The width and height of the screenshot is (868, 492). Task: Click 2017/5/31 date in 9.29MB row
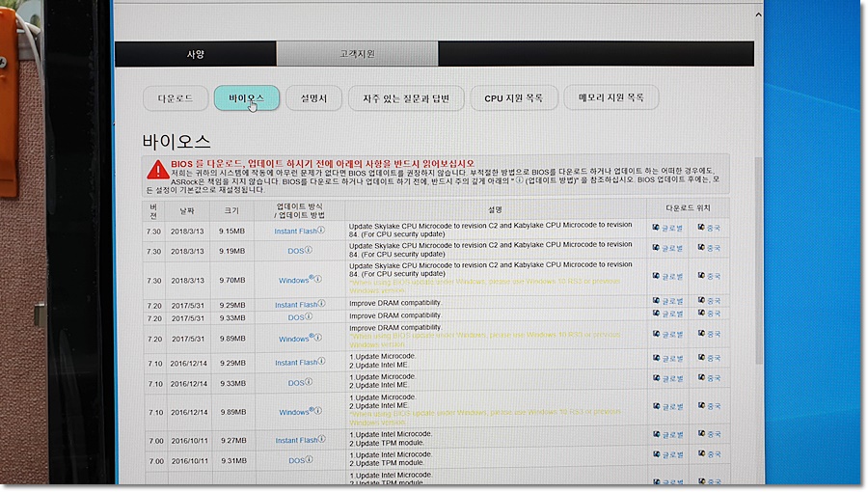188,306
